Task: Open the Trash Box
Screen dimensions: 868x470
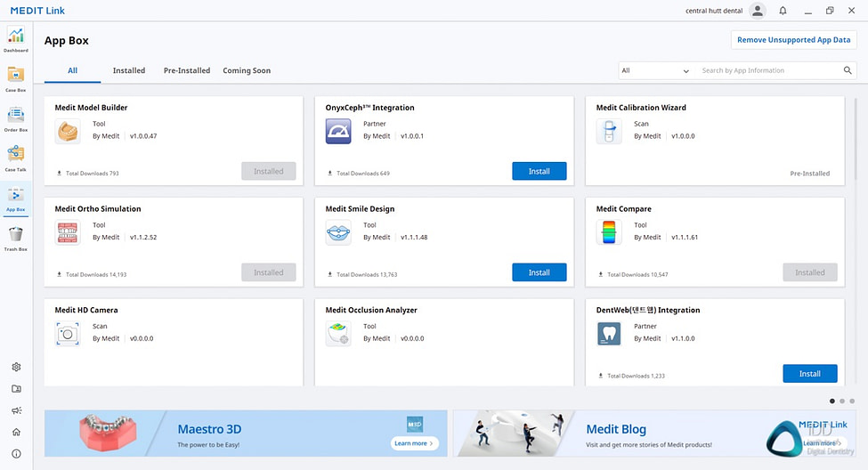Action: pyautogui.click(x=15, y=237)
